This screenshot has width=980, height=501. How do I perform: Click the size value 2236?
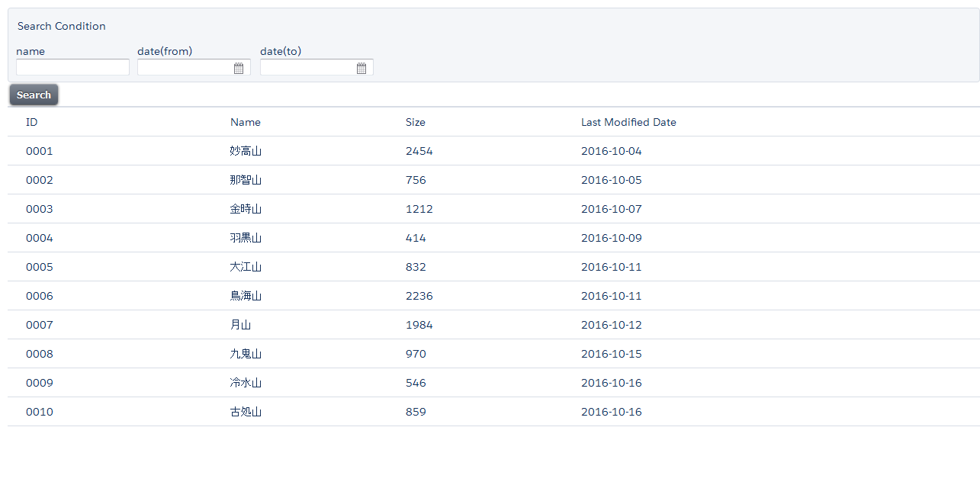click(419, 296)
